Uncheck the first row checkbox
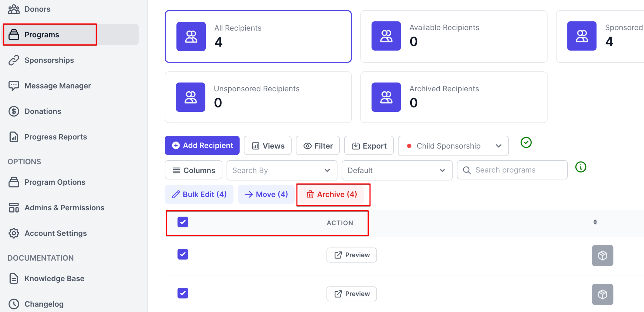 coord(183,254)
